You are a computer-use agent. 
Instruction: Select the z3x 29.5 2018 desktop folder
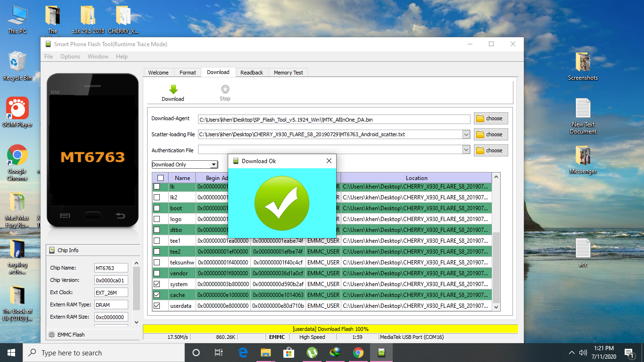88,19
